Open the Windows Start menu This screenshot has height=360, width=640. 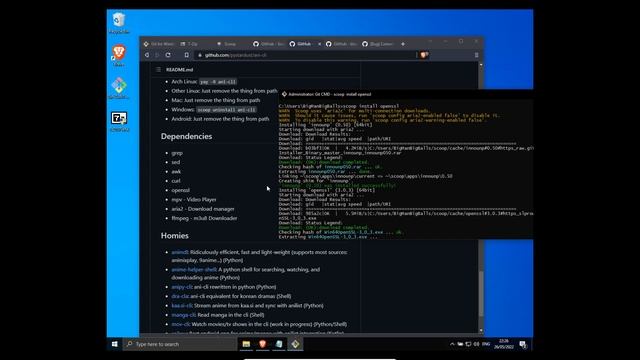click(115, 344)
